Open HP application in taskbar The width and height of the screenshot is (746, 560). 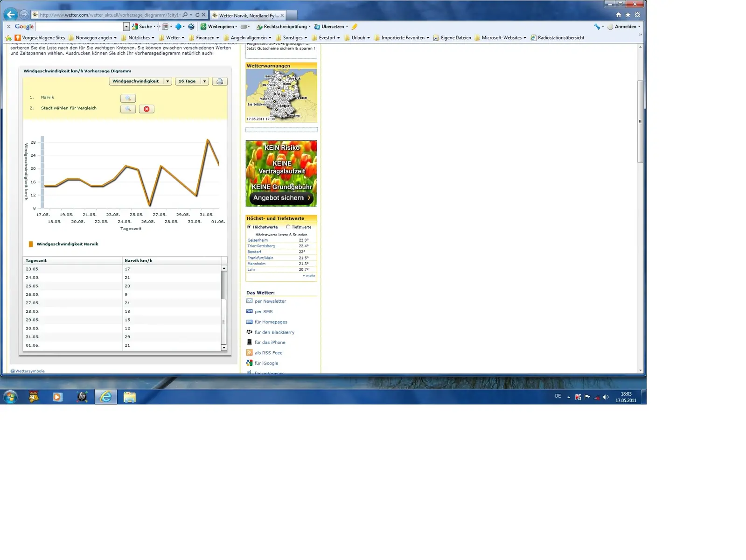(x=82, y=397)
